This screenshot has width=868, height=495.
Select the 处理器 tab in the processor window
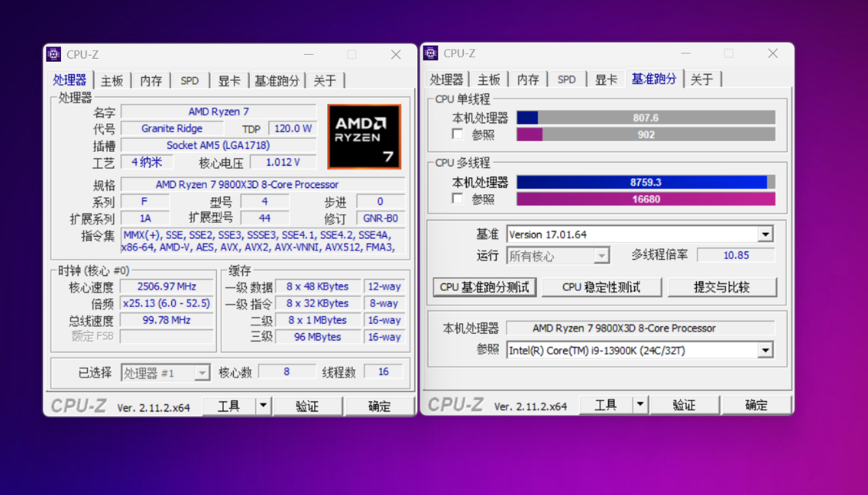[69, 80]
